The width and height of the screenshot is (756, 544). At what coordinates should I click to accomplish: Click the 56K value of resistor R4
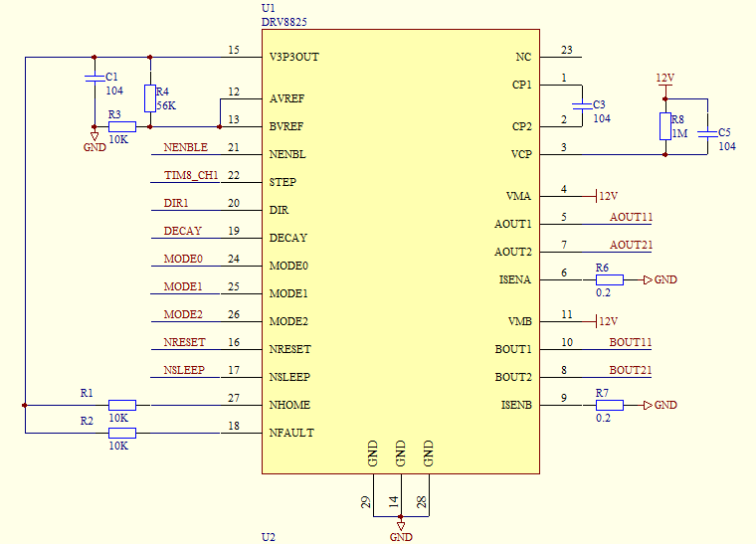point(166,106)
